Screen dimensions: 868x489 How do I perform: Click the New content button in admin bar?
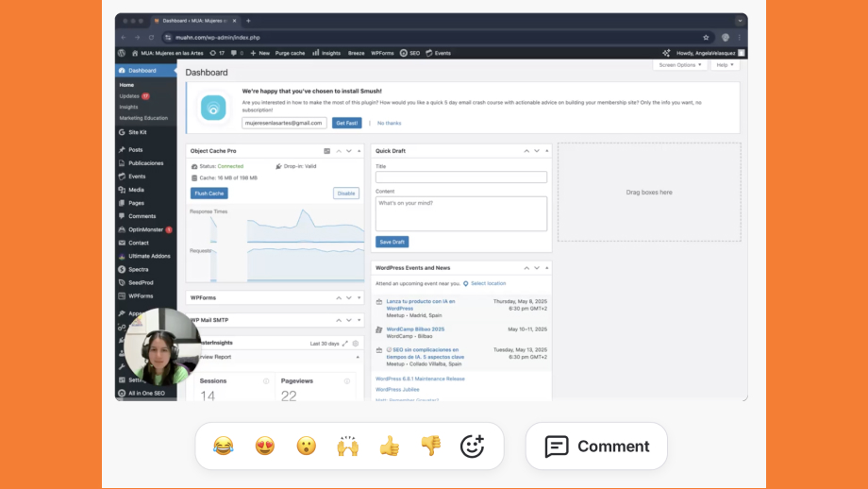pyautogui.click(x=259, y=53)
